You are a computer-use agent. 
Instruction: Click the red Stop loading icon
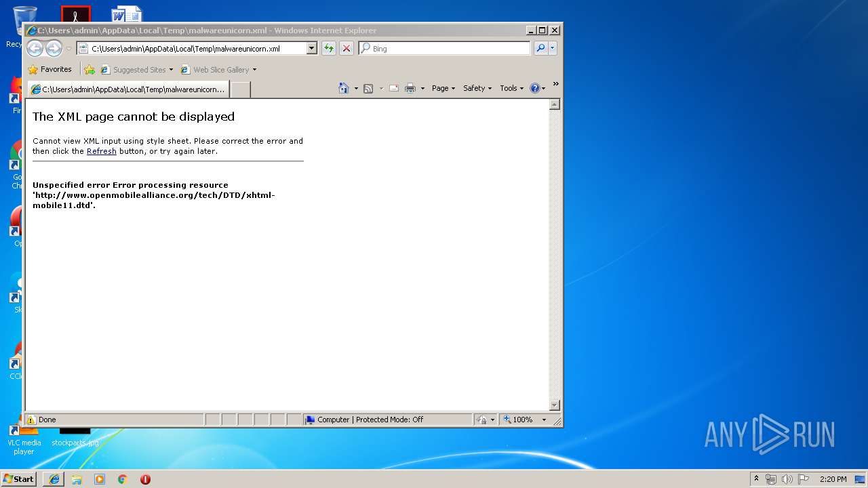pos(346,48)
